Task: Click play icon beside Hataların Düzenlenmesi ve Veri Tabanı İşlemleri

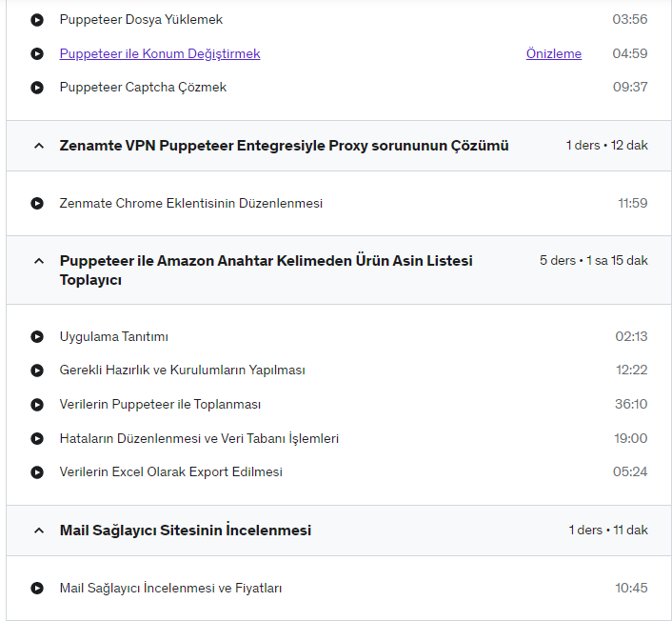Action: pos(37,438)
